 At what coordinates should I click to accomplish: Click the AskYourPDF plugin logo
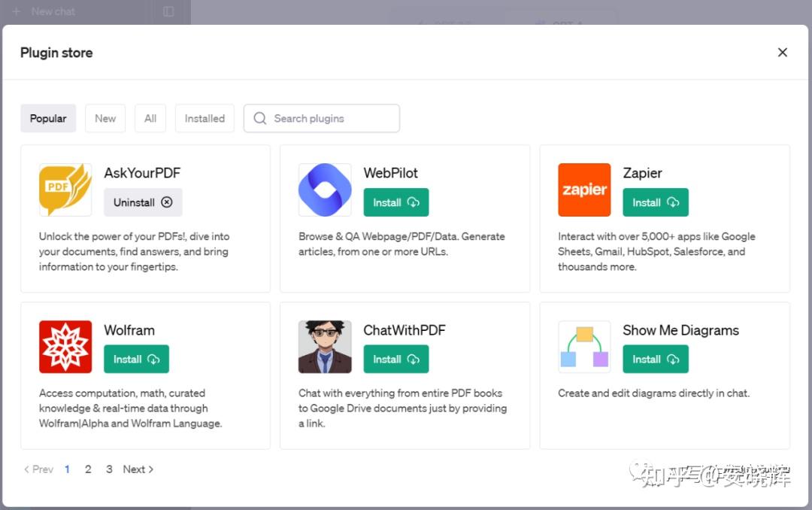pos(65,190)
